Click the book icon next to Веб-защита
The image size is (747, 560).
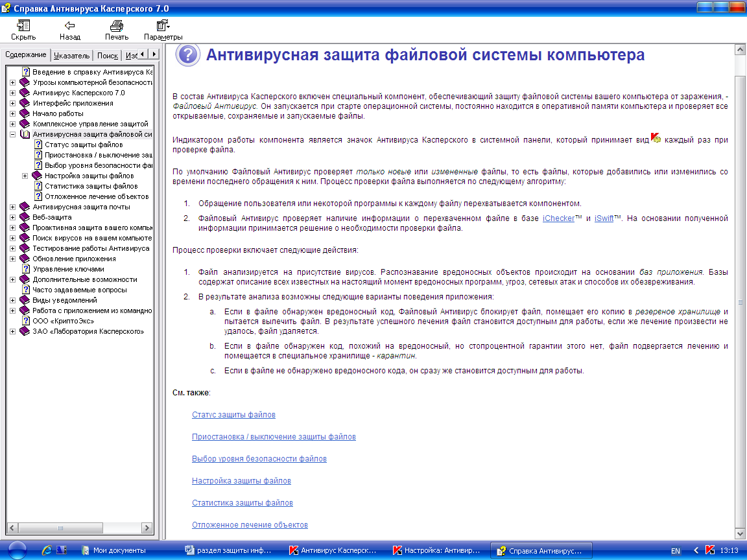(25, 217)
